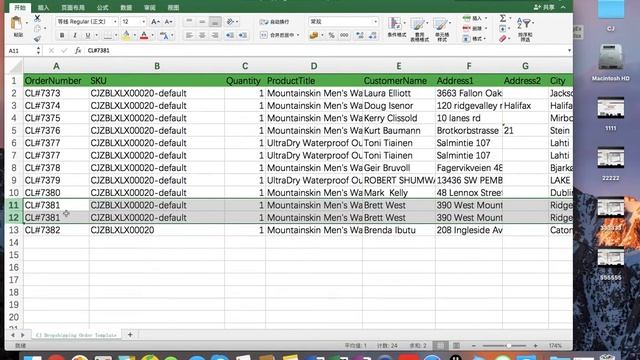Expand the Insert cells dropdown
Screen dimensions: 640x360
pos(486,18)
